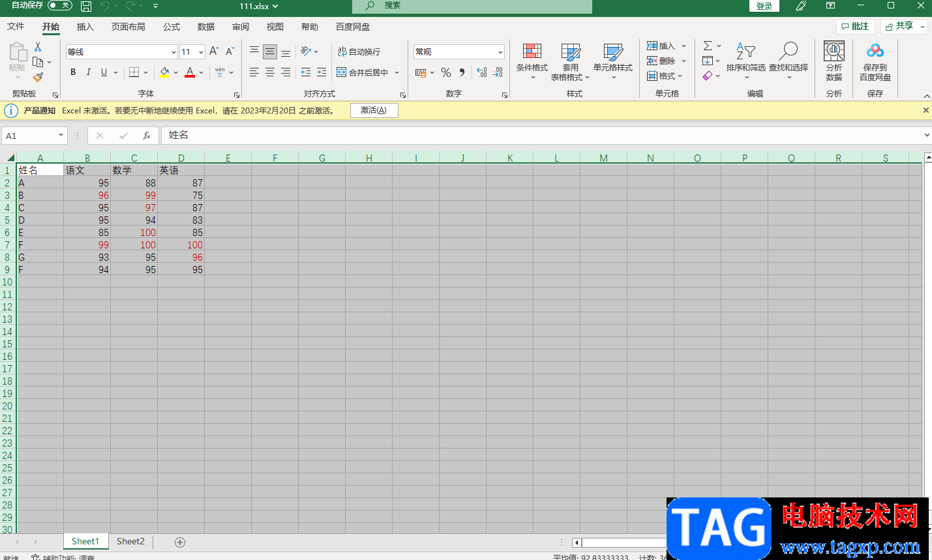Toggle 自动换行 wrap text
932x560 pixels.
tap(359, 52)
